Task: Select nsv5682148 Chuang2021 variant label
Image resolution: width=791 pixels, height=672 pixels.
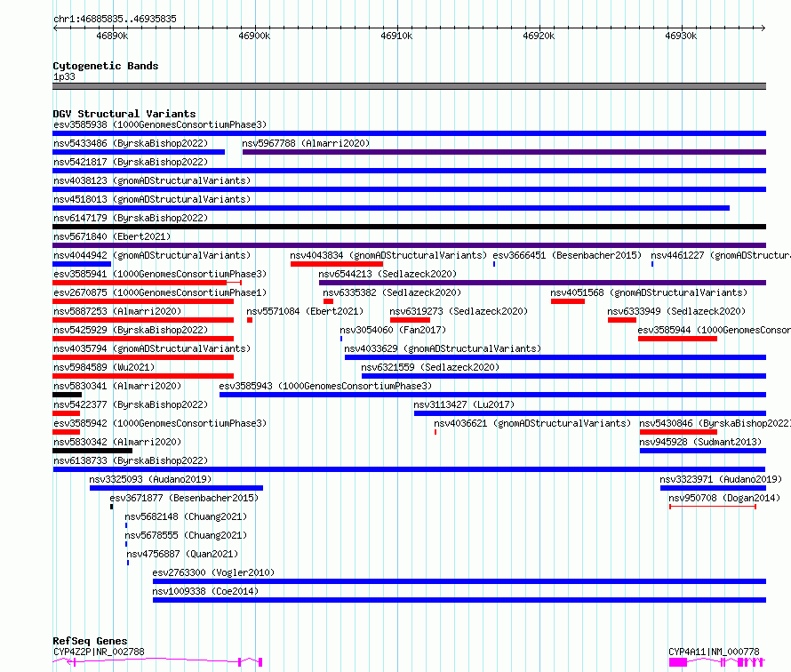Action: [x=186, y=516]
